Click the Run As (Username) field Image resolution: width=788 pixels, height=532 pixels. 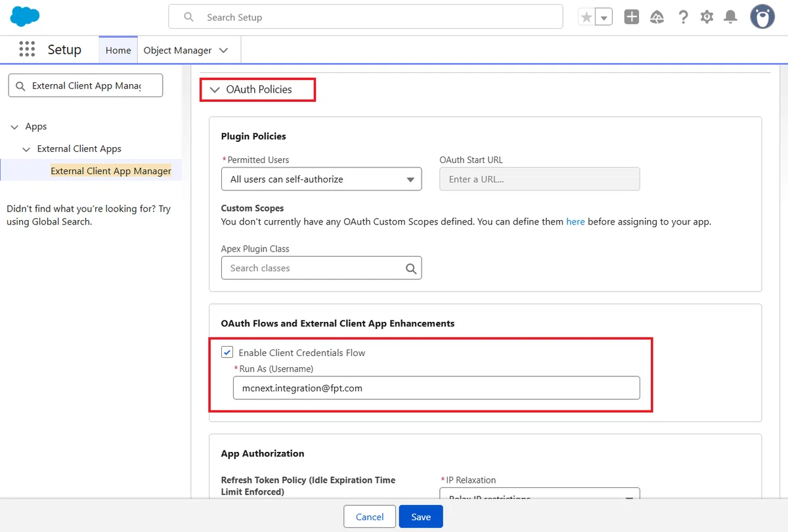(x=436, y=388)
